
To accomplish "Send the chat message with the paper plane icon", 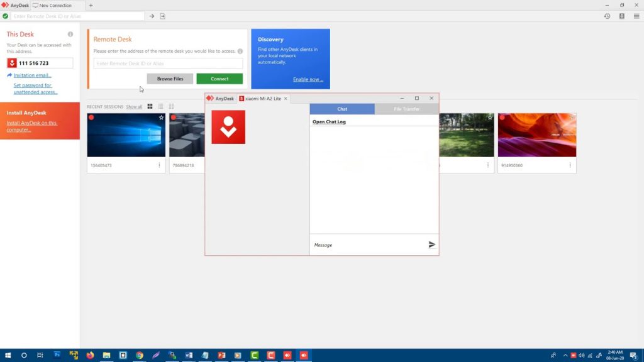I will click(x=431, y=245).
